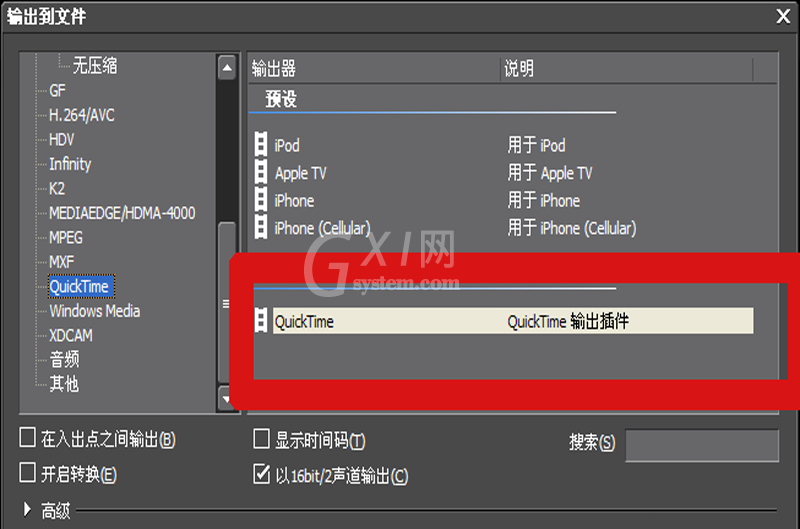Click the iPhone (Cellular) film icon

261,226
